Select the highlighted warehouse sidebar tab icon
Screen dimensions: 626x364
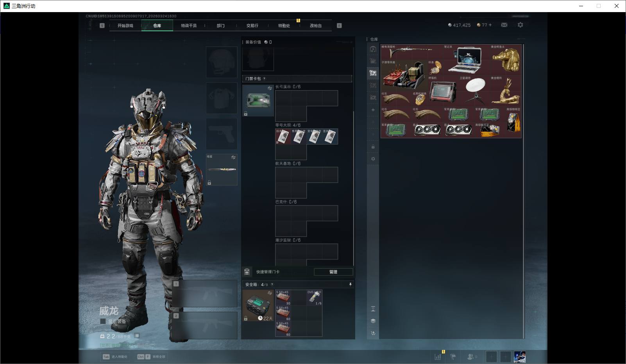tap(373, 73)
